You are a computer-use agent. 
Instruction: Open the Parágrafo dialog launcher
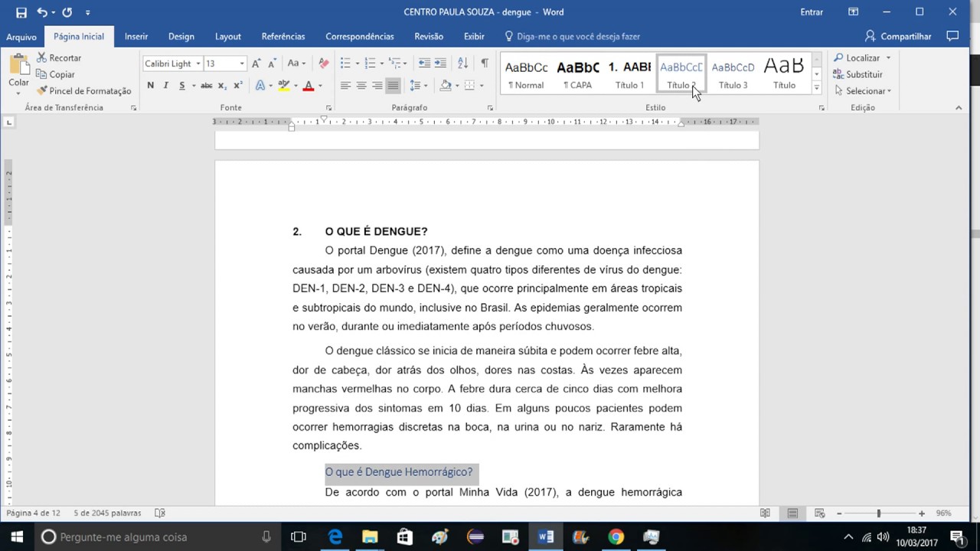click(x=491, y=108)
